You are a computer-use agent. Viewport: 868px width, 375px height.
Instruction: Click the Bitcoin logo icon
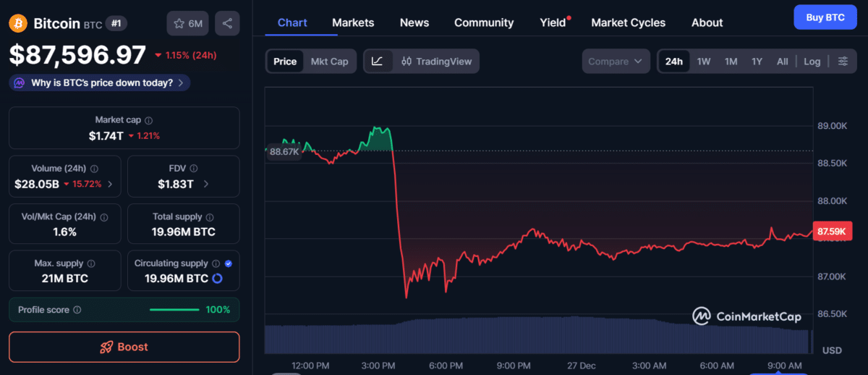[x=18, y=23]
